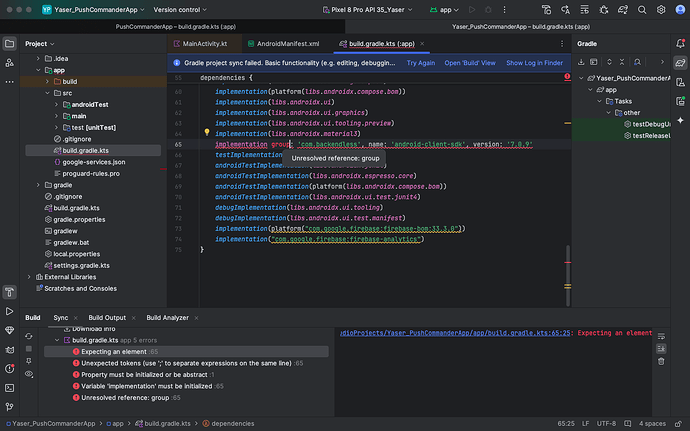This screenshot has height=431, width=690.
Task: Open the Device Manager icon in right sidebar
Action: 680,82
